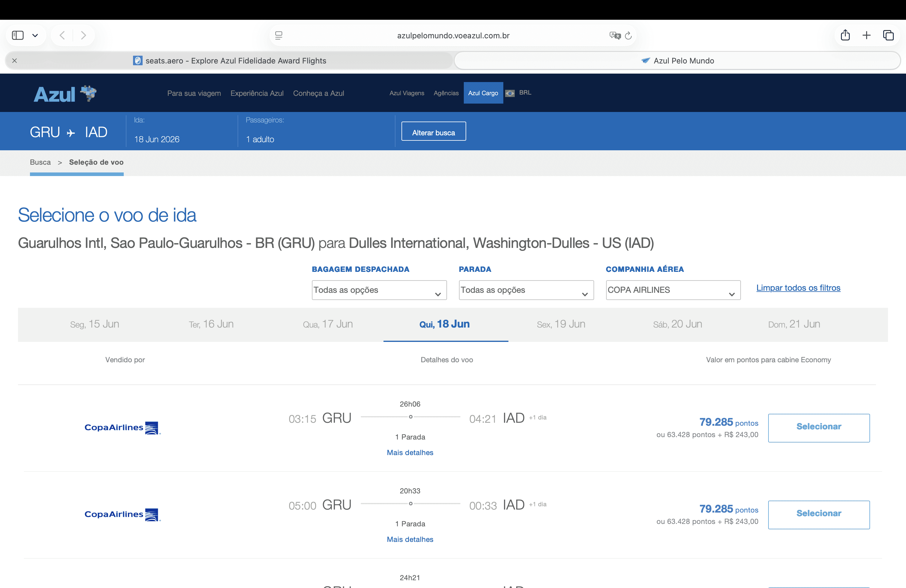Click the translate page icon in address bar

pyautogui.click(x=615, y=35)
